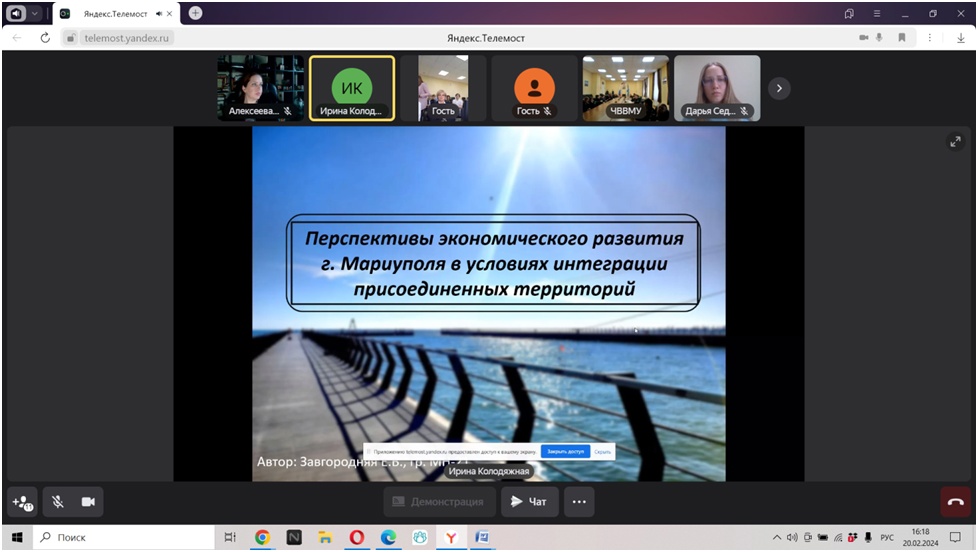Toggle the microphone mute button

pyautogui.click(x=59, y=502)
